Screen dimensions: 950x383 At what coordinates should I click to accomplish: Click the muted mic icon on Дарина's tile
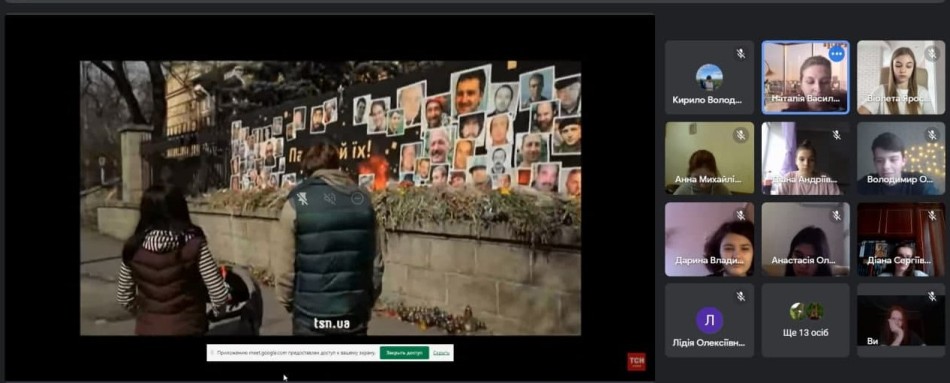click(740, 215)
